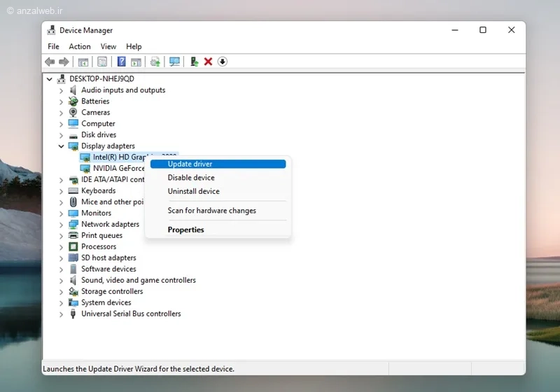
Task: Click the Print queues printer icon
Action: (x=73, y=235)
